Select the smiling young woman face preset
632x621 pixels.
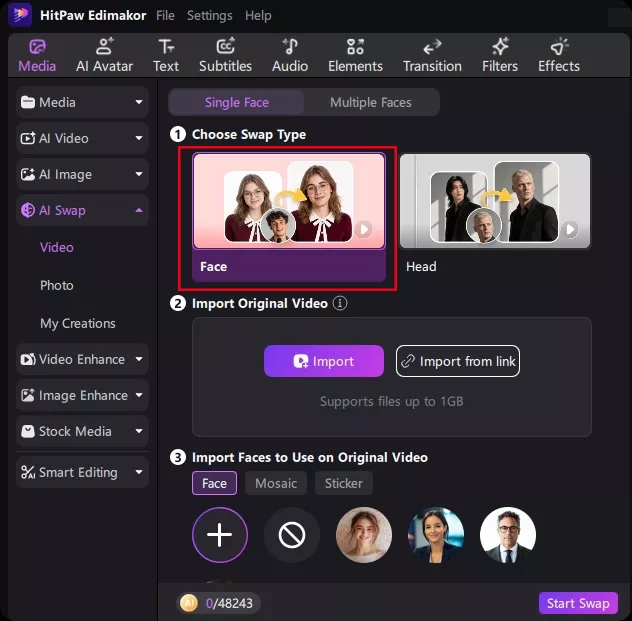click(x=364, y=535)
